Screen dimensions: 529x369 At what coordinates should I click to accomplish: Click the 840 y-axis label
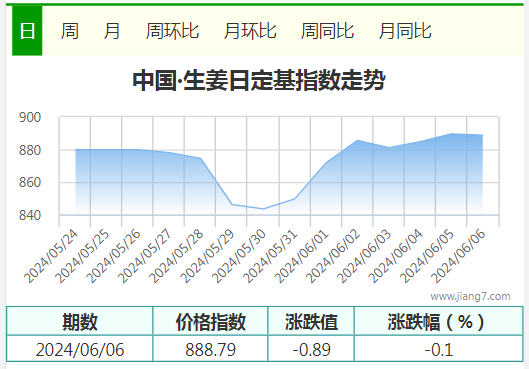tap(30, 215)
